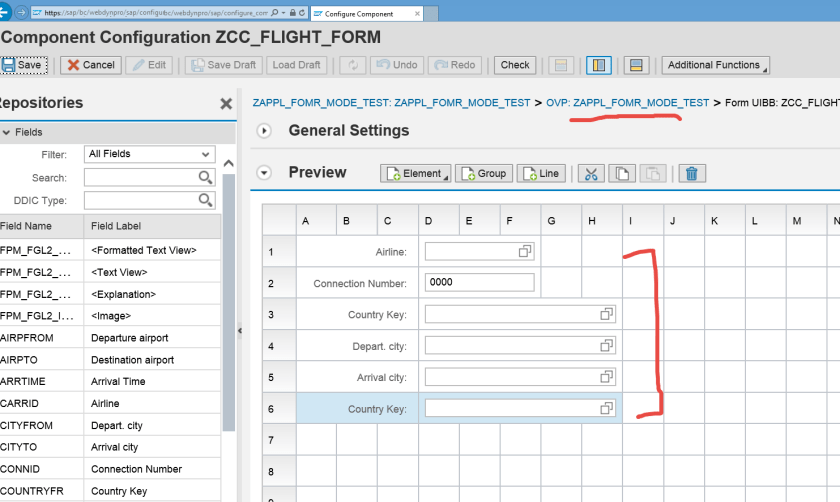Click Save Draft

[224, 65]
